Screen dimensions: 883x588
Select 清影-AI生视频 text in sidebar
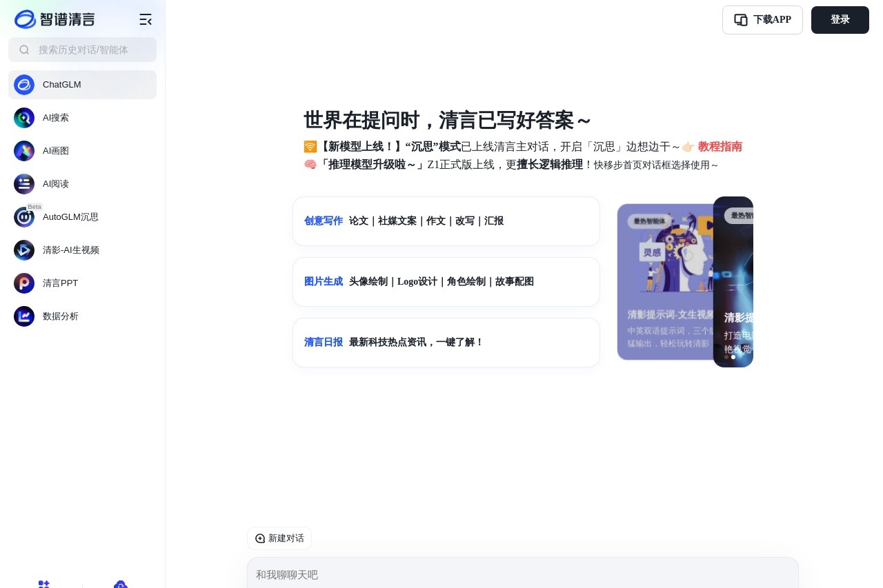click(x=71, y=250)
